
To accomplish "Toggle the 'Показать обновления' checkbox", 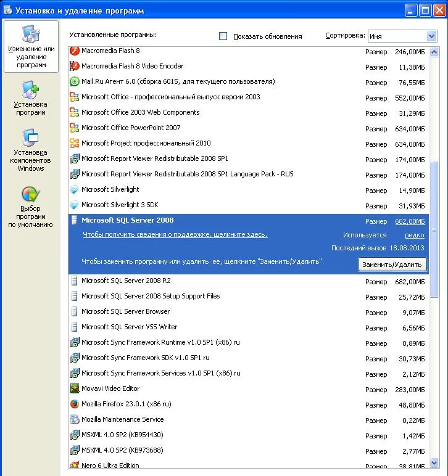I will coord(223,36).
